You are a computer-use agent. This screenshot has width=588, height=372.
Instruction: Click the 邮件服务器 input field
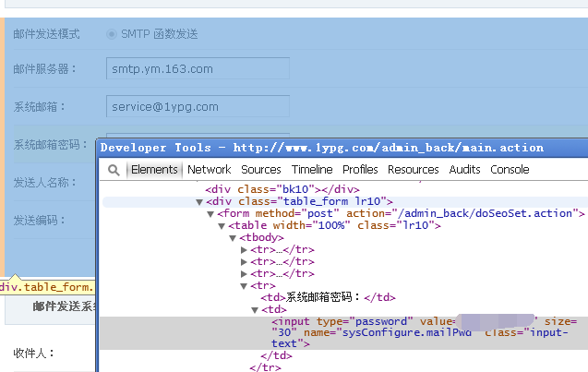(198, 68)
